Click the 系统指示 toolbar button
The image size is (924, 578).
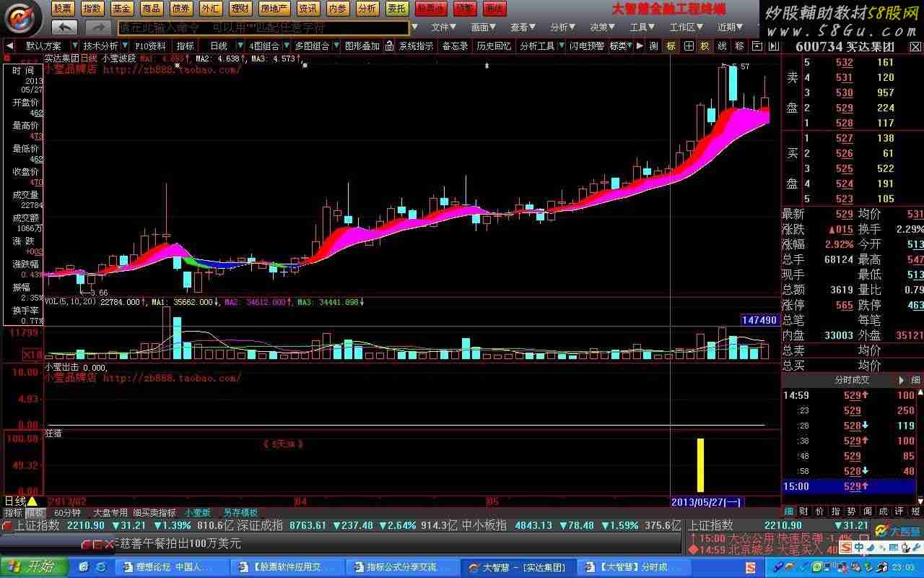[417, 46]
